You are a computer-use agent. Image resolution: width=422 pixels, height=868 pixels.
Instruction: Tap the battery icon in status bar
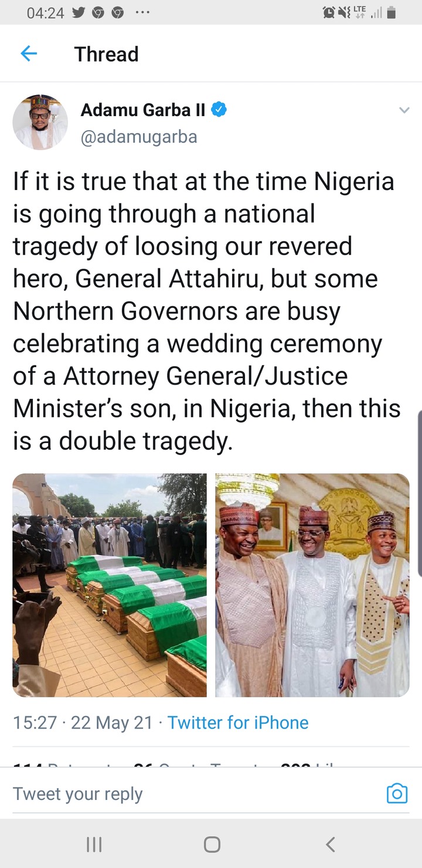(x=392, y=12)
